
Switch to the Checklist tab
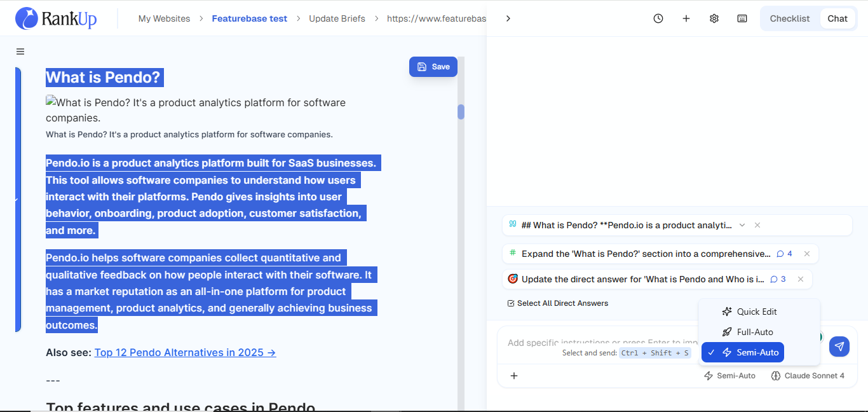(790, 18)
